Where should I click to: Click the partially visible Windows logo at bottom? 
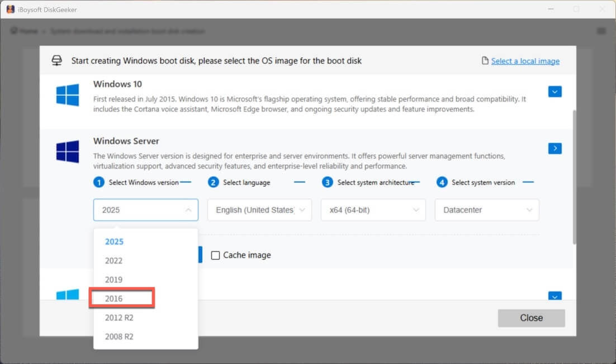(68, 295)
